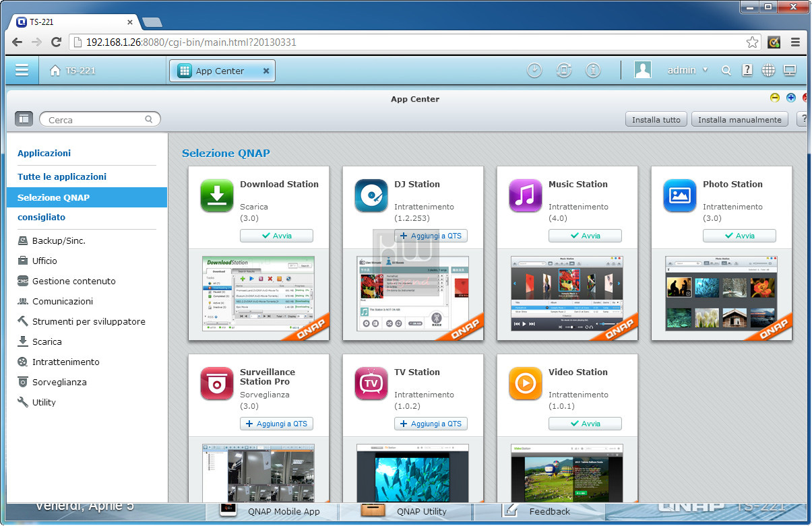Open Gestione contenuto category
This screenshot has height=526, width=812.
(66, 281)
